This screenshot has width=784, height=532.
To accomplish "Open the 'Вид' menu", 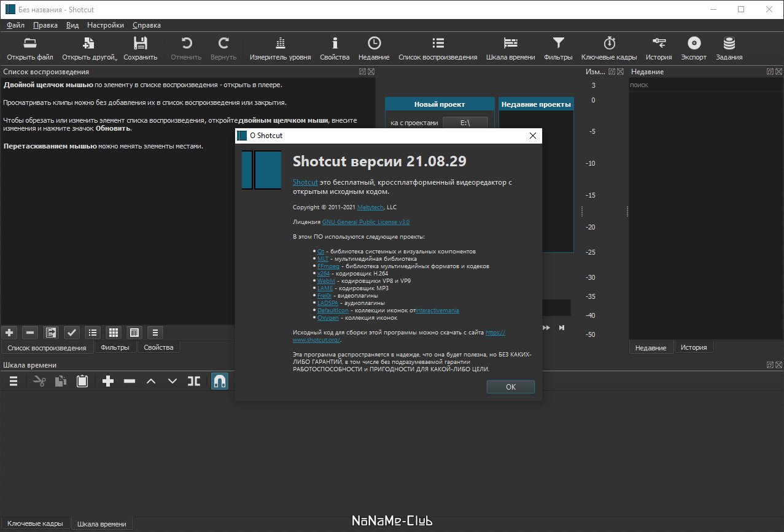I will 72,25.
